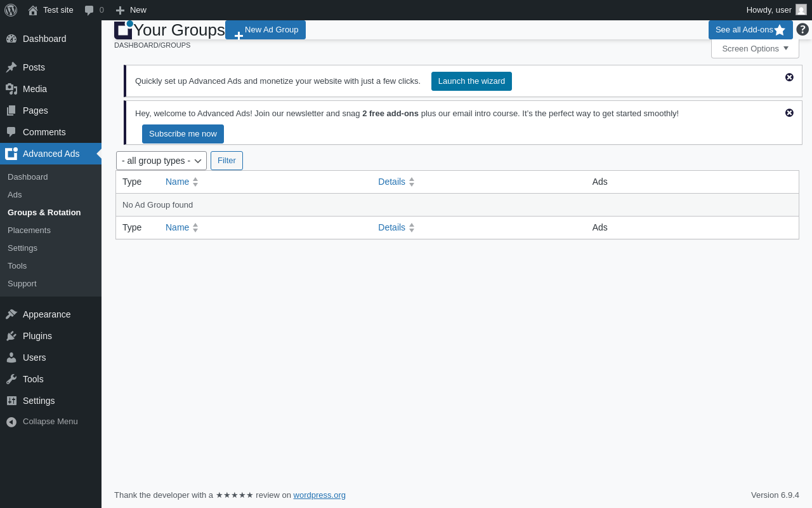The image size is (812, 508).
Task: Click the help question mark icon
Action: point(802,29)
